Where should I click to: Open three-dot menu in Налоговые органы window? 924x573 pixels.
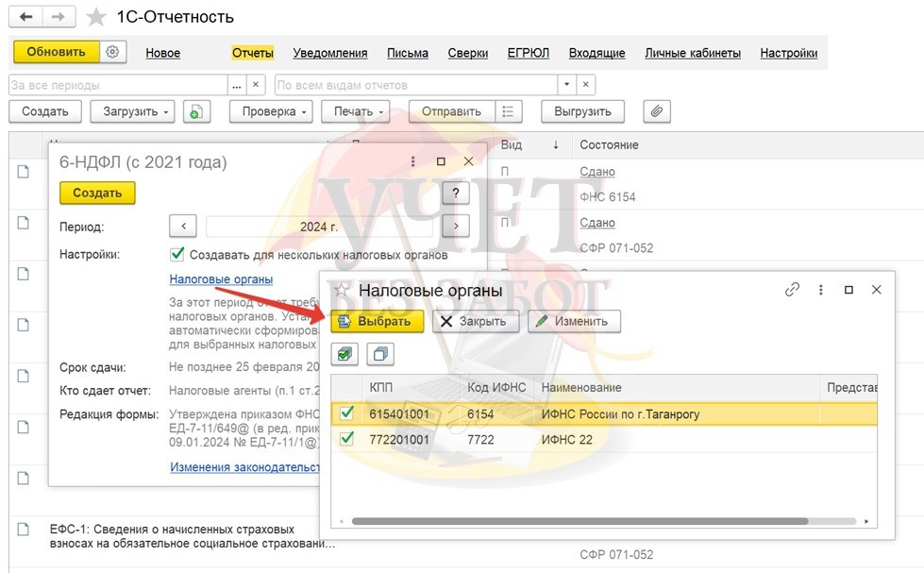point(820,290)
